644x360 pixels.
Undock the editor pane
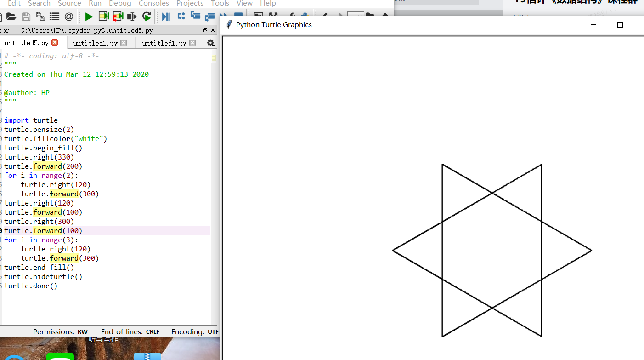[x=205, y=30]
